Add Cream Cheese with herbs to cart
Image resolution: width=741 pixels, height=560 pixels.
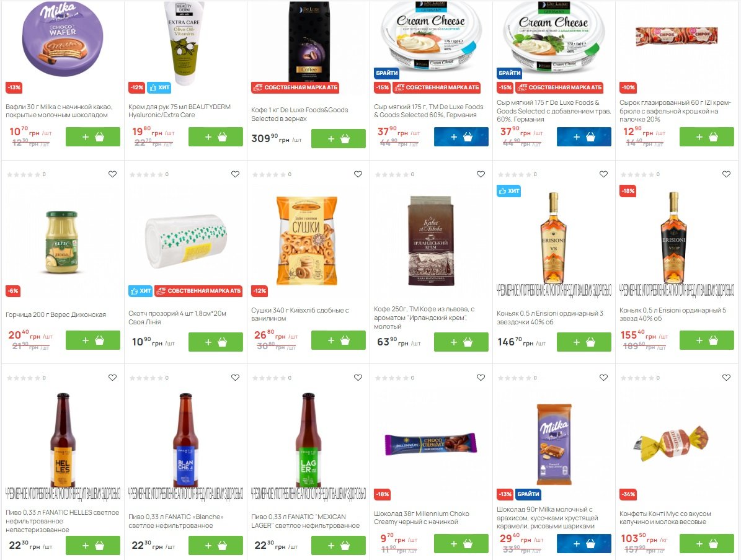(x=584, y=137)
